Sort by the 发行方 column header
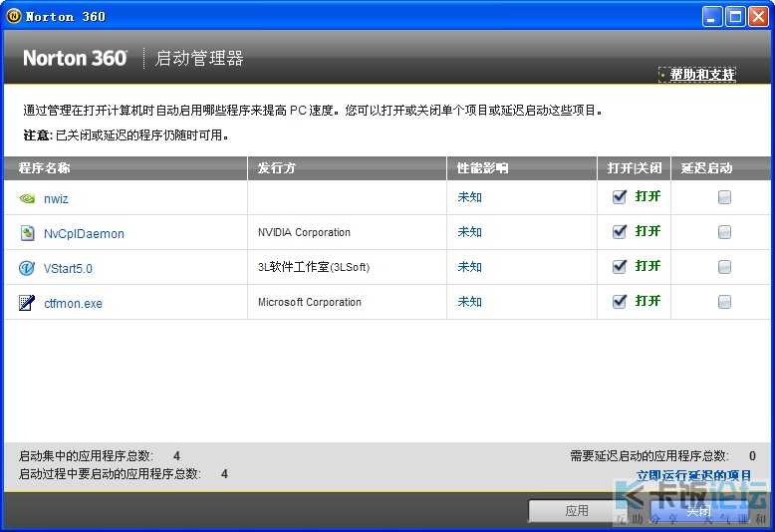 (347, 168)
